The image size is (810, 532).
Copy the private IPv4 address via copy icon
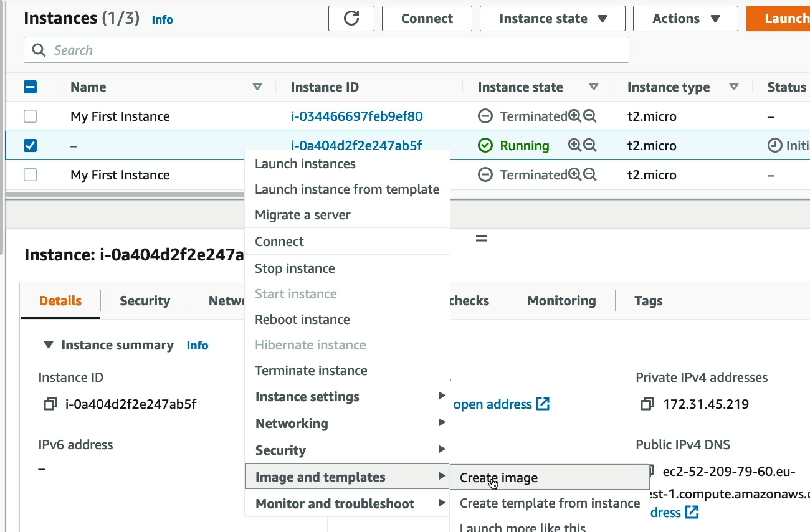click(647, 404)
